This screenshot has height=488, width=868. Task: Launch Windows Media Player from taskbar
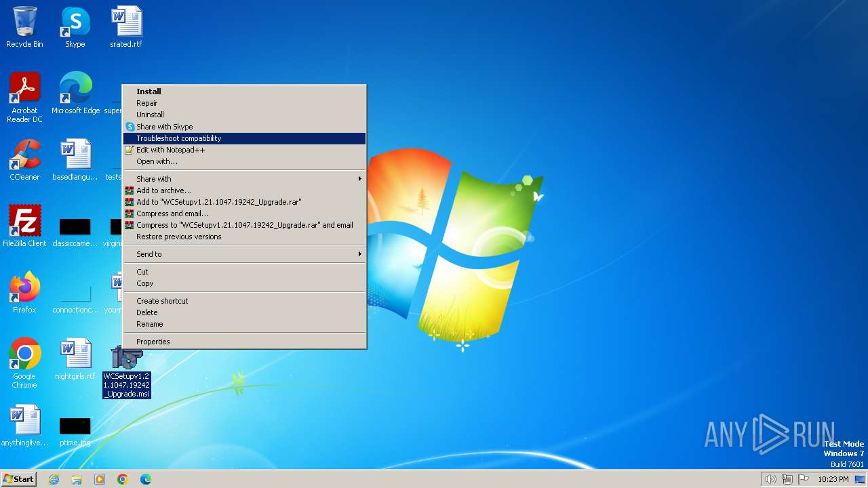100,479
